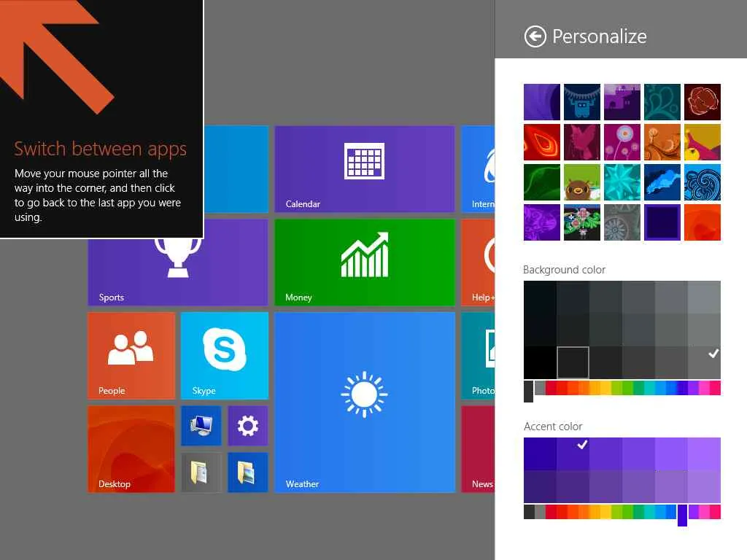Choose the orange ornamental background thumbnail
747x560 pixels.
pyautogui.click(x=662, y=142)
